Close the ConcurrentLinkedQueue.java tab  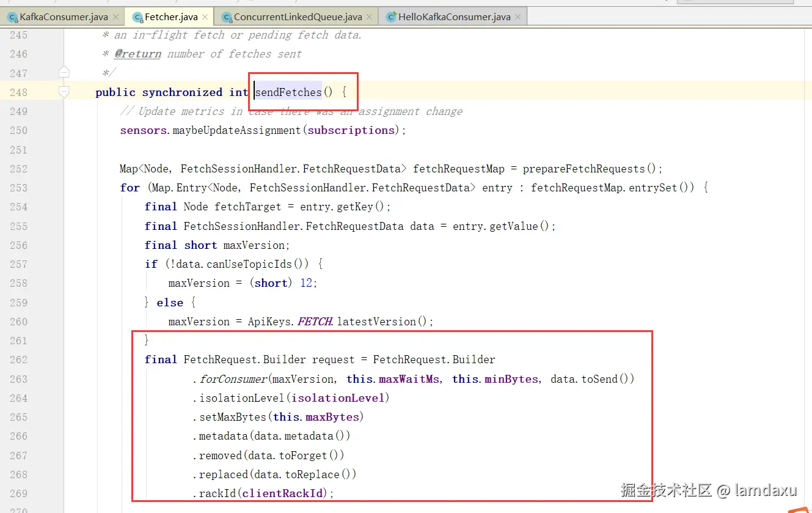tap(370, 17)
